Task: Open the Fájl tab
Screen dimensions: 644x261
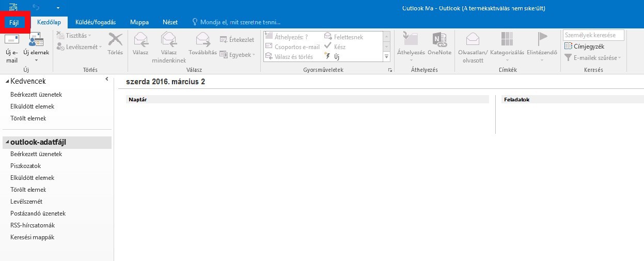Action: (14, 22)
